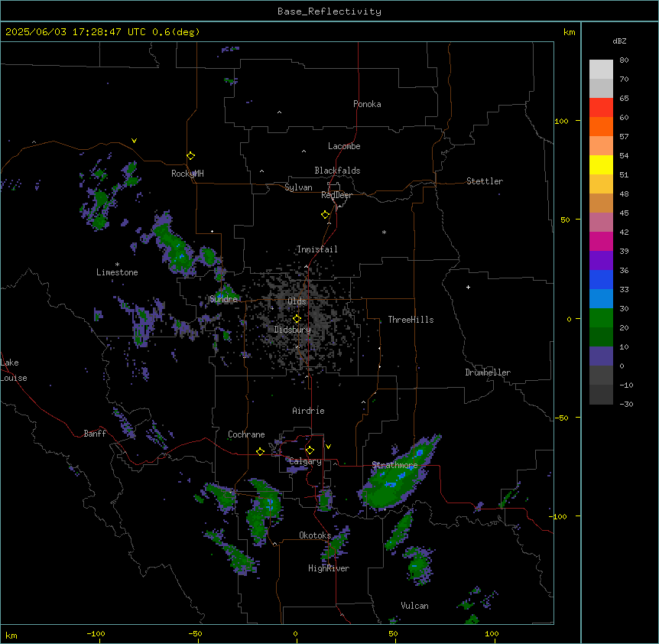The height and width of the screenshot is (644, 659).
Task: Click the HighRiver city label
Action: [x=329, y=568]
